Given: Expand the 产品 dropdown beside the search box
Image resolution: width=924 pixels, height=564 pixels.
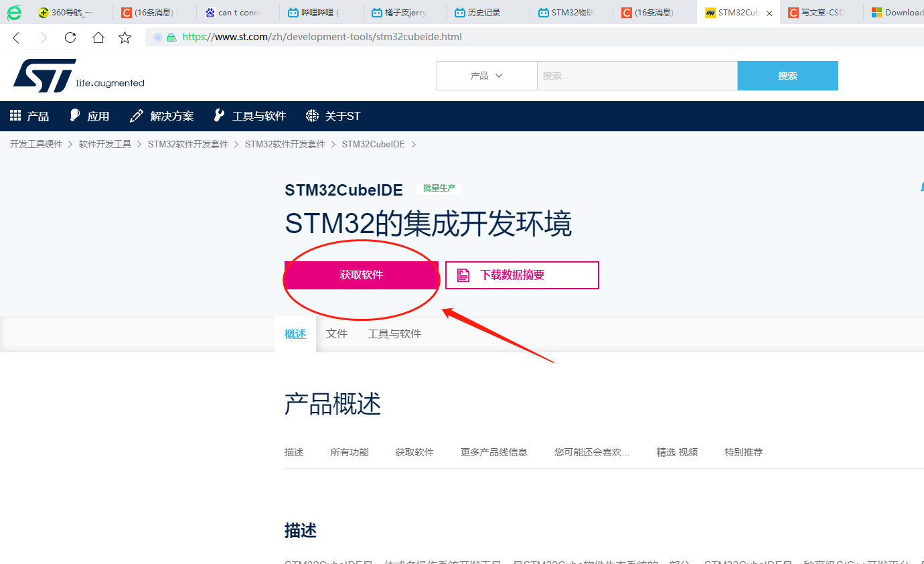Looking at the screenshot, I should click(487, 76).
